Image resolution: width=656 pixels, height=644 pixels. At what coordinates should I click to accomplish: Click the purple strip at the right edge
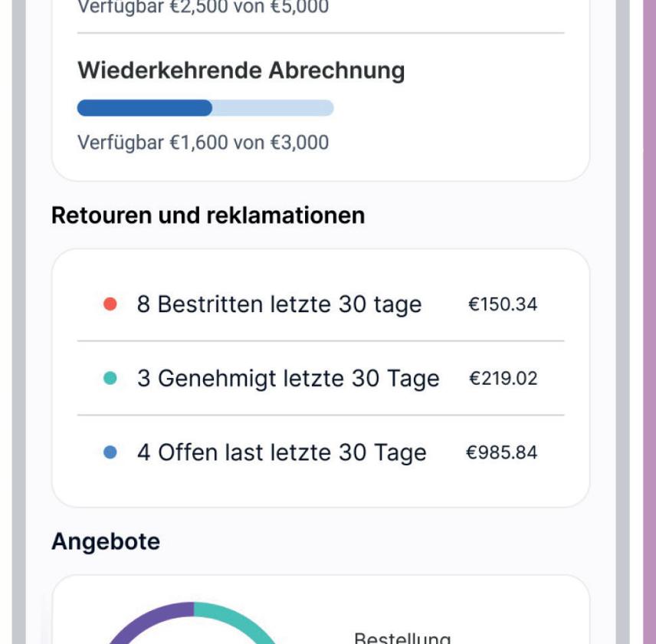coord(648,322)
